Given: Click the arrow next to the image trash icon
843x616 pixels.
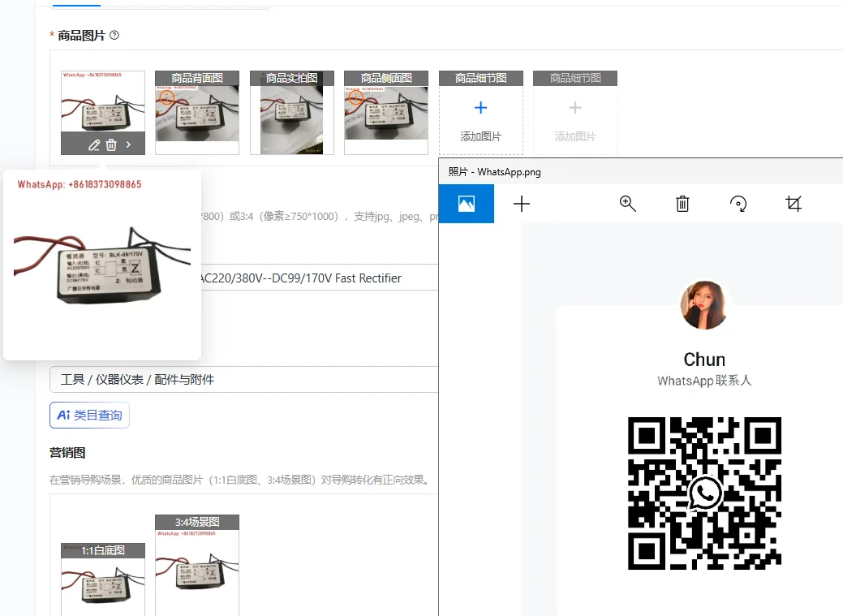Looking at the screenshot, I should click(x=128, y=144).
